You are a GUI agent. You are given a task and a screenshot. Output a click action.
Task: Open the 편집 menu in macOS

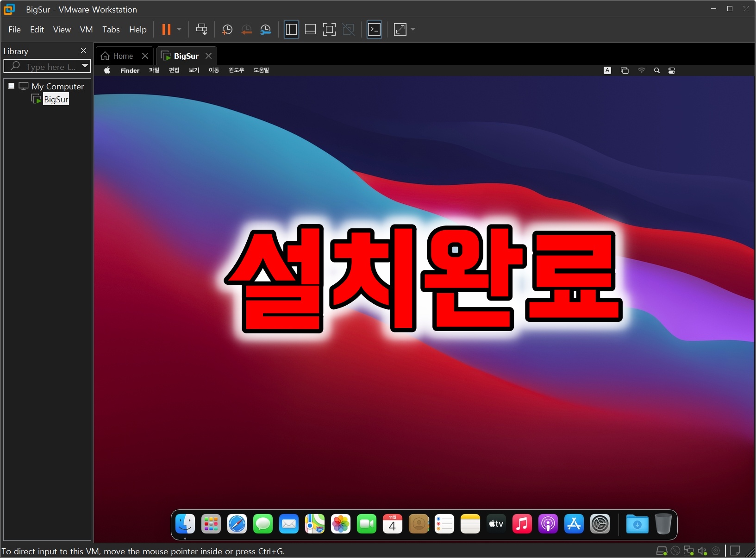(x=174, y=70)
